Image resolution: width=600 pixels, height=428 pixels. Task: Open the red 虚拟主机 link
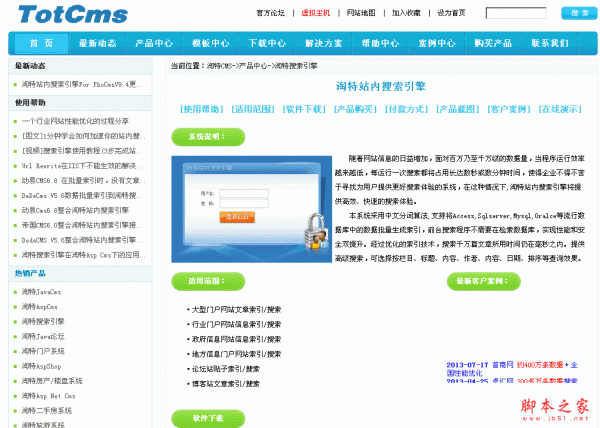point(316,13)
